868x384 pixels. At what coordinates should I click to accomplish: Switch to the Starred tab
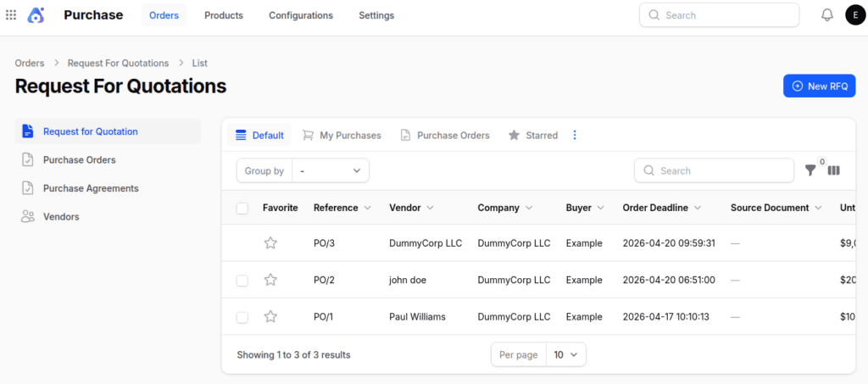point(532,135)
